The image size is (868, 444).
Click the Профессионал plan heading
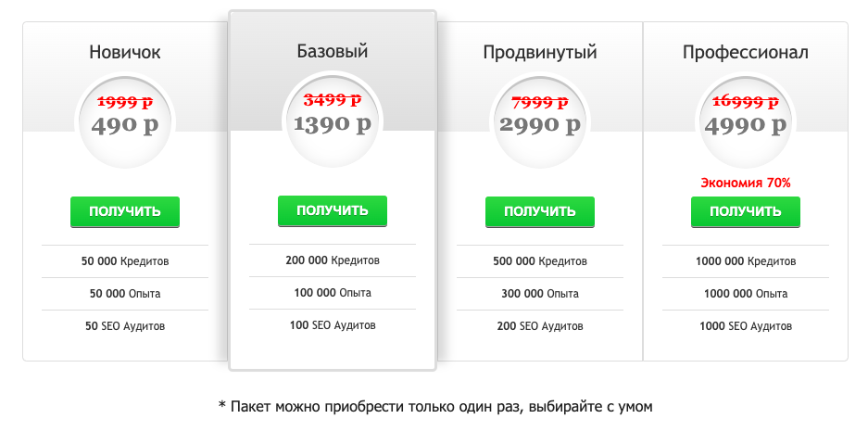(746, 53)
